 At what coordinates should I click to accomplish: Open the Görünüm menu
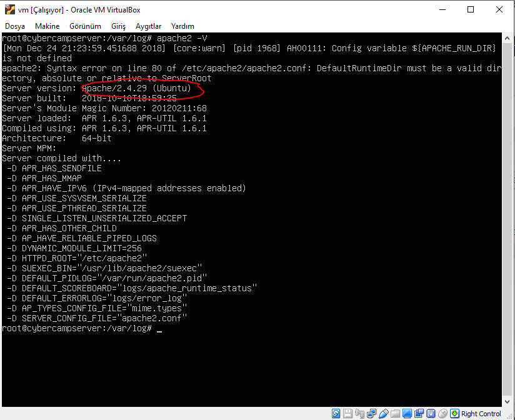[x=85, y=26]
